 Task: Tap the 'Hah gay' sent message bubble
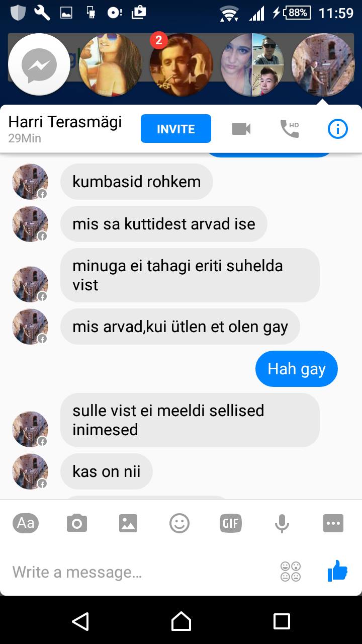(x=297, y=369)
